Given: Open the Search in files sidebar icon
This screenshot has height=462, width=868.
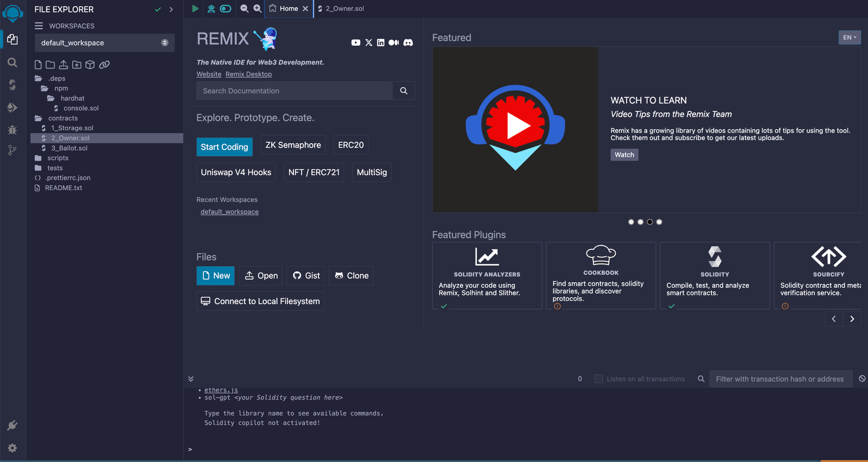Looking at the screenshot, I should pos(12,62).
